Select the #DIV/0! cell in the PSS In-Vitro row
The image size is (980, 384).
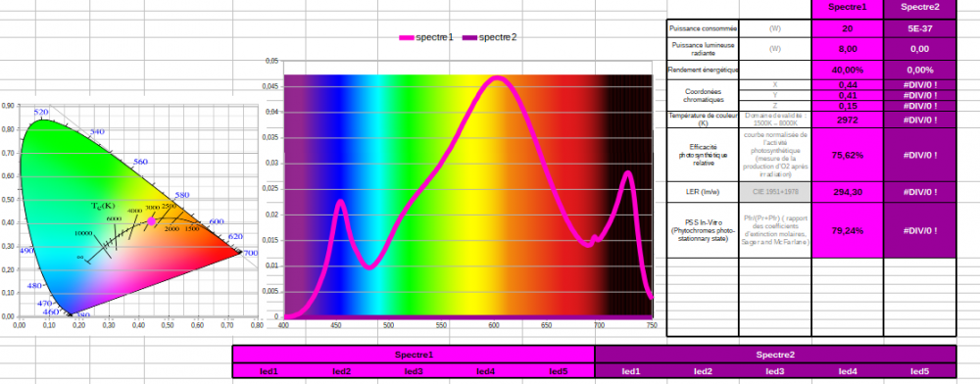click(919, 230)
